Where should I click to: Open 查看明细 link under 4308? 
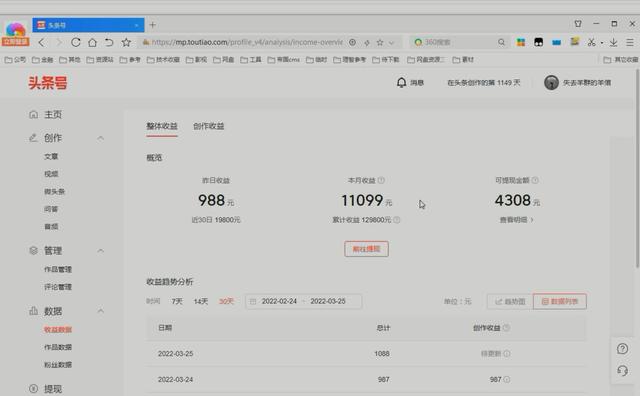[516, 220]
